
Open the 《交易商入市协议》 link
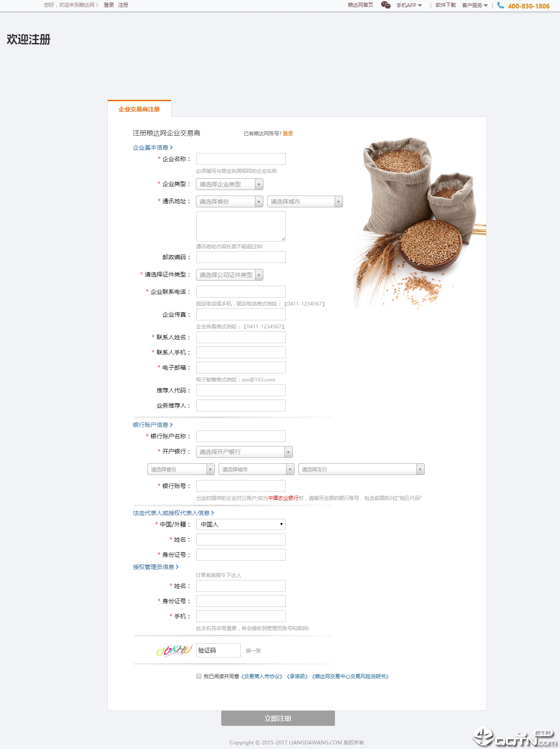click(x=262, y=677)
